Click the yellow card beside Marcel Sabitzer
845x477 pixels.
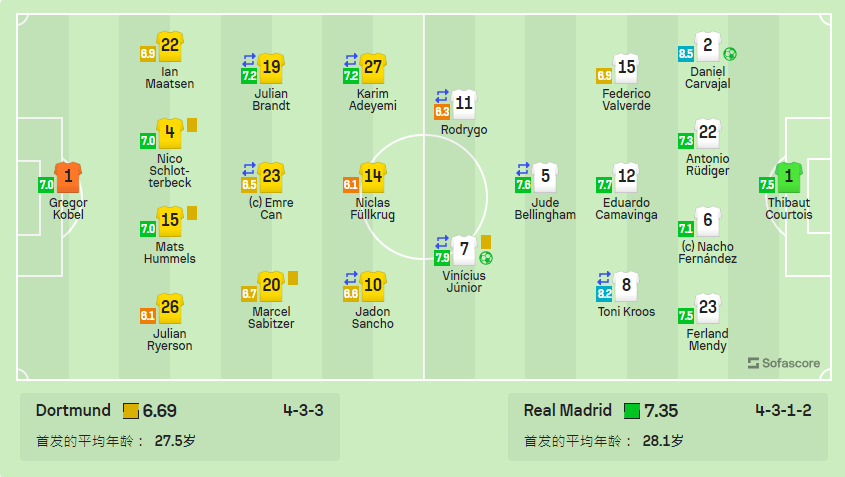[x=293, y=278]
